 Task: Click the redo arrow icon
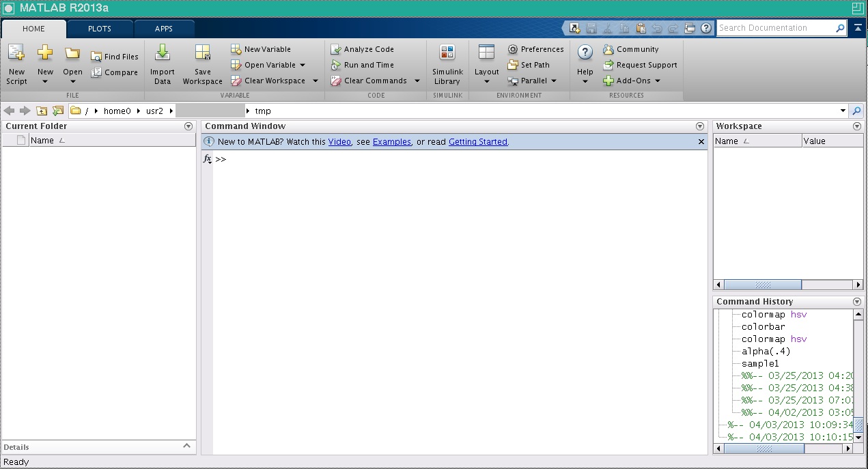click(673, 28)
